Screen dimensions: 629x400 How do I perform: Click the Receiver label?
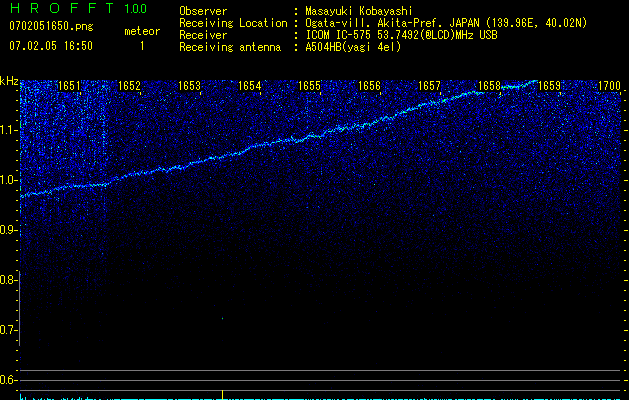coord(203,35)
